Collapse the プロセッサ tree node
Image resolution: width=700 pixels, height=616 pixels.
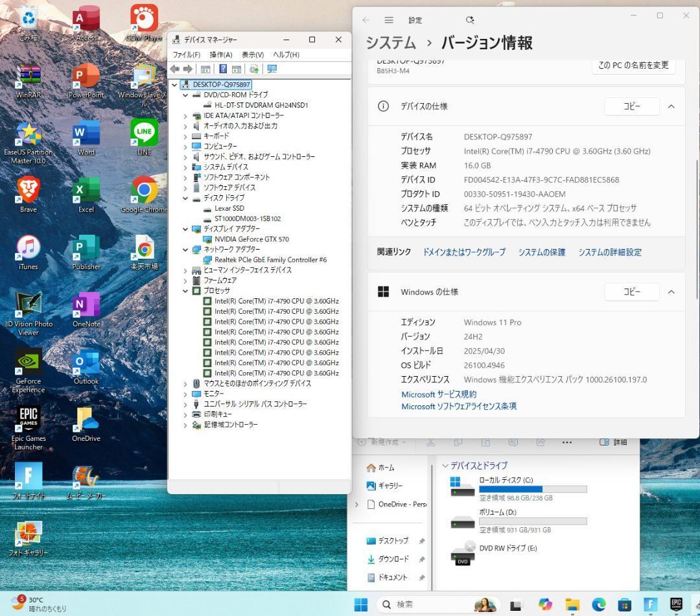pos(185,290)
